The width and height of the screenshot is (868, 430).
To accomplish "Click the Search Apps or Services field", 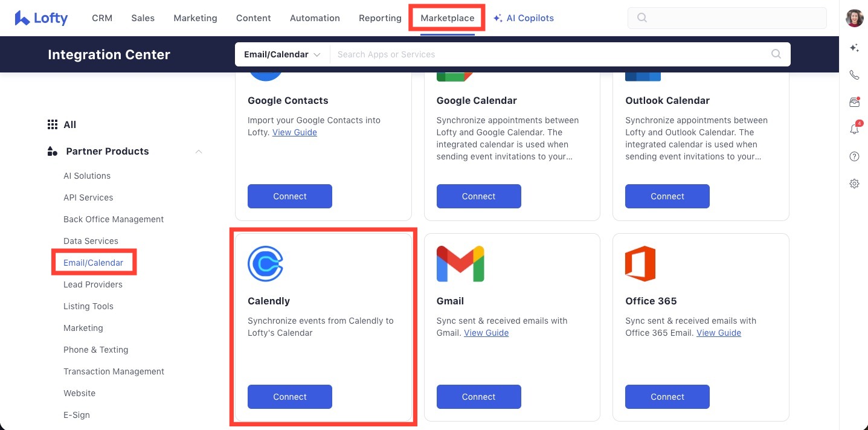I will point(550,54).
